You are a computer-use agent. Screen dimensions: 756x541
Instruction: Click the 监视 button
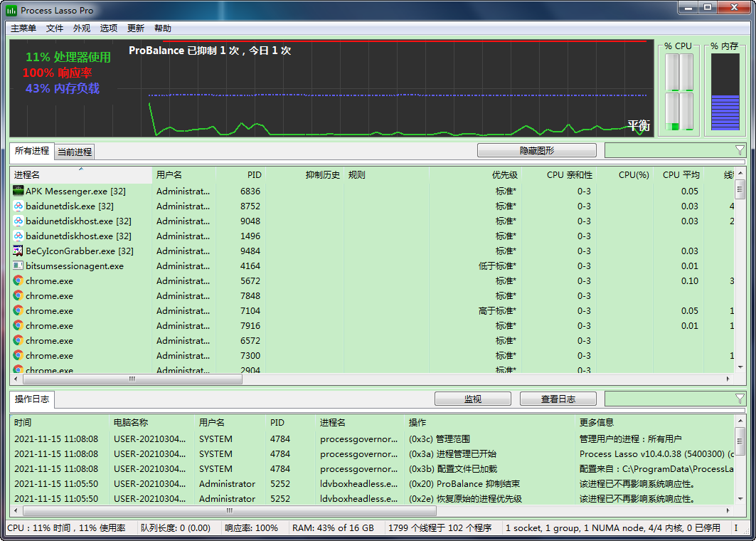click(x=472, y=399)
